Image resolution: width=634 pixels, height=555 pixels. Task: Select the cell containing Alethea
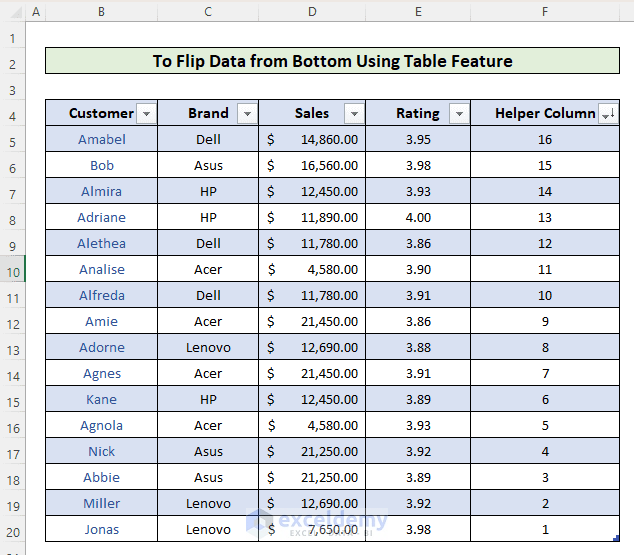tap(101, 243)
